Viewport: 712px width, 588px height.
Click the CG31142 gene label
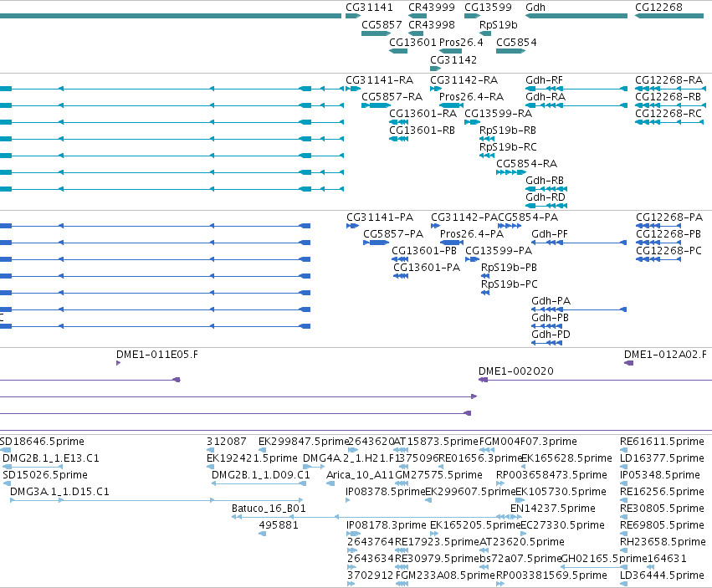click(x=453, y=60)
